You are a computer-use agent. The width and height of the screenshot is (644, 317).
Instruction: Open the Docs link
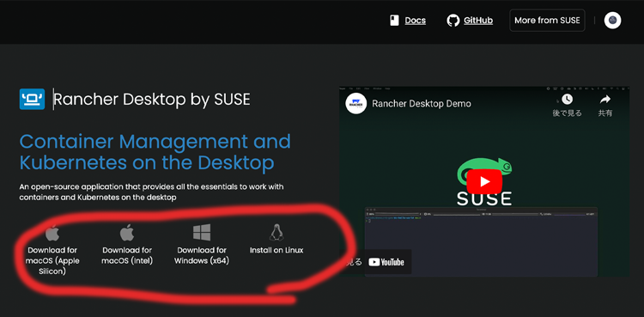click(x=416, y=20)
